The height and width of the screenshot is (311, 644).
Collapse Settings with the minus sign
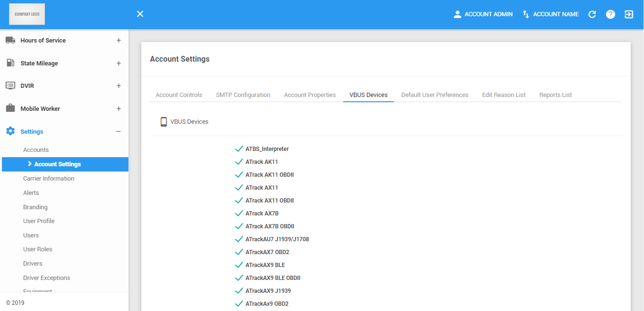pyautogui.click(x=118, y=131)
